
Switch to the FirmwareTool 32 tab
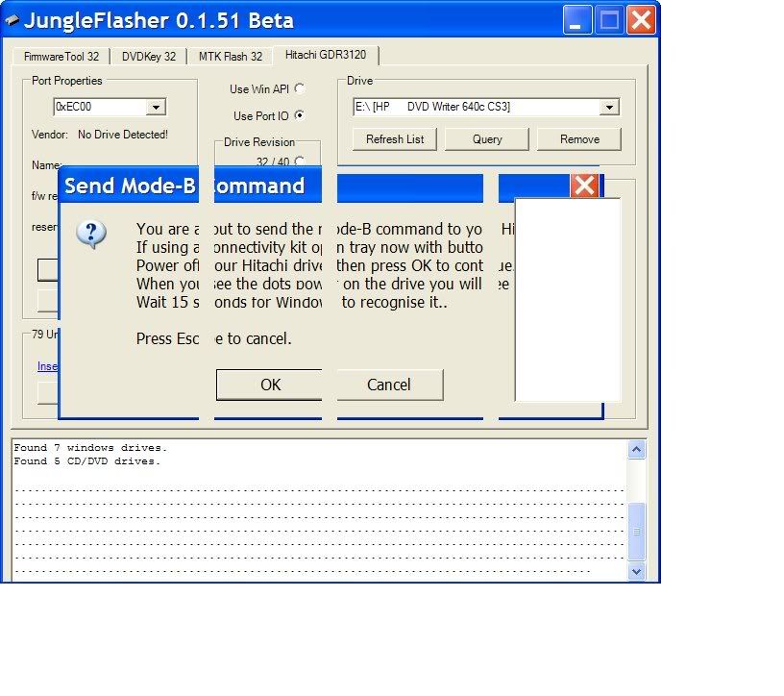pos(61,57)
